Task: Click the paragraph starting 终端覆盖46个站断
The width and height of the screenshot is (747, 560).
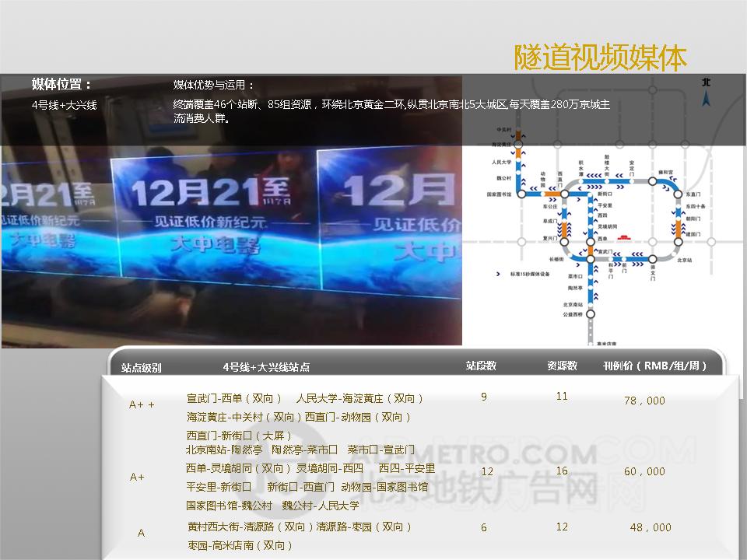Action: click(x=391, y=110)
